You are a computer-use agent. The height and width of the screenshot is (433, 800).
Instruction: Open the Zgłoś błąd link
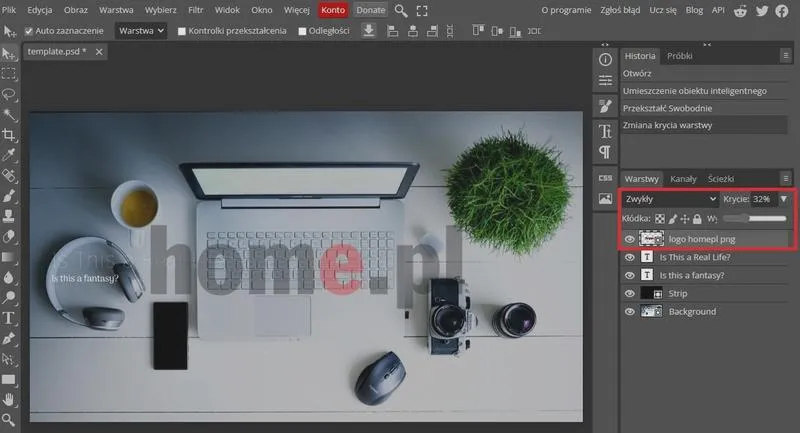coord(620,10)
